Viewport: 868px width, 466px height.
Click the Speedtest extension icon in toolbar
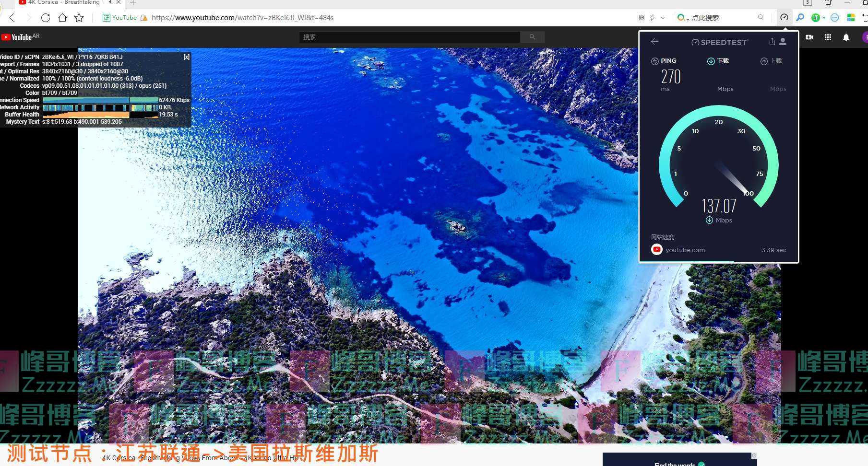[784, 18]
